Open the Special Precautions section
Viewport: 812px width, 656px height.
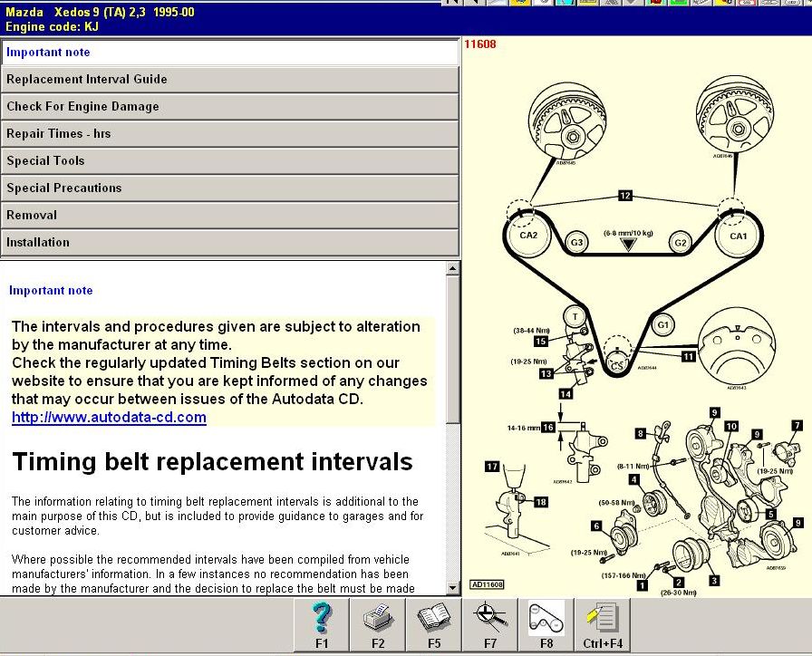pyautogui.click(x=230, y=188)
